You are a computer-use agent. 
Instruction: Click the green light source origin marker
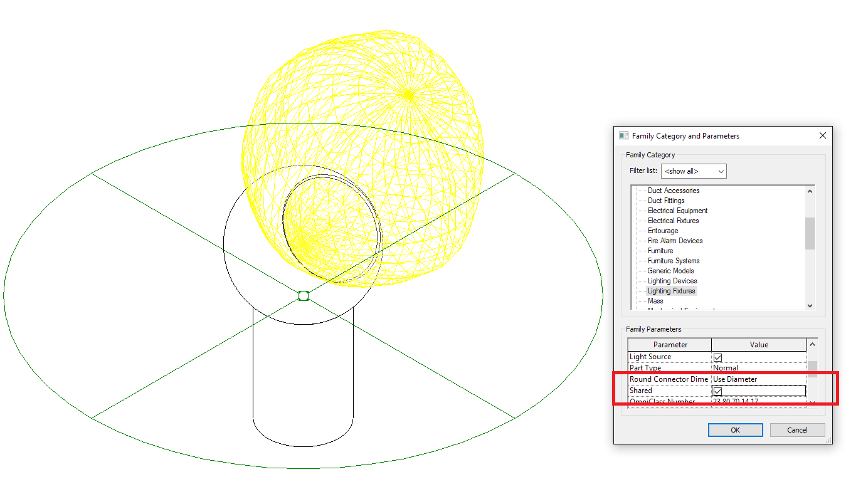[304, 295]
